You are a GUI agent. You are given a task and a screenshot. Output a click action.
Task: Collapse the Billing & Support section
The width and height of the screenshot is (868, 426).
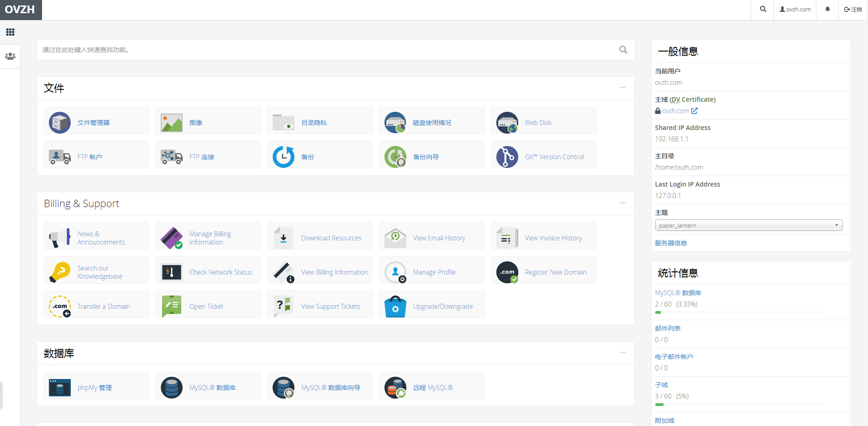tap(622, 203)
